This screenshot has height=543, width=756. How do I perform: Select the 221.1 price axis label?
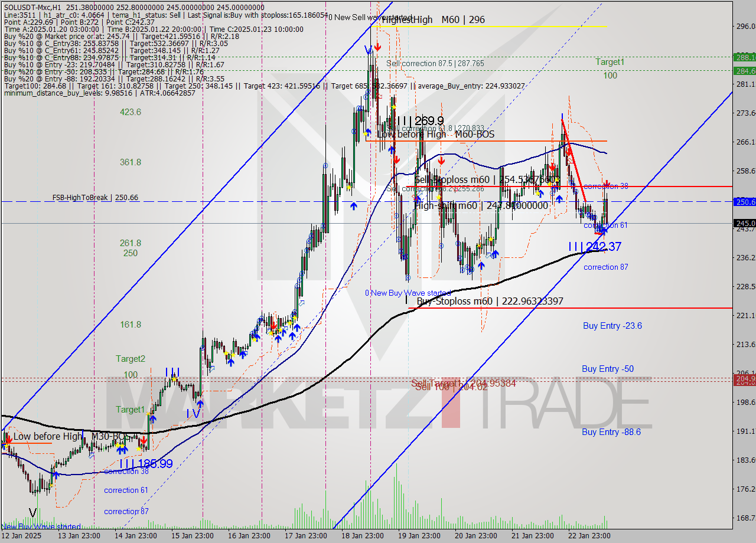pyautogui.click(x=745, y=315)
